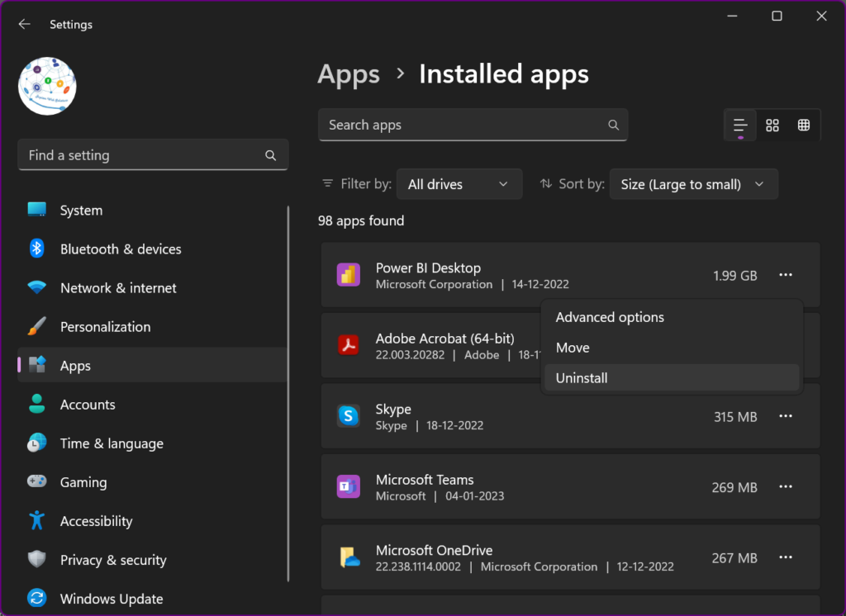This screenshot has width=846, height=616.
Task: Click the 98 apps found text
Action: [x=361, y=221]
